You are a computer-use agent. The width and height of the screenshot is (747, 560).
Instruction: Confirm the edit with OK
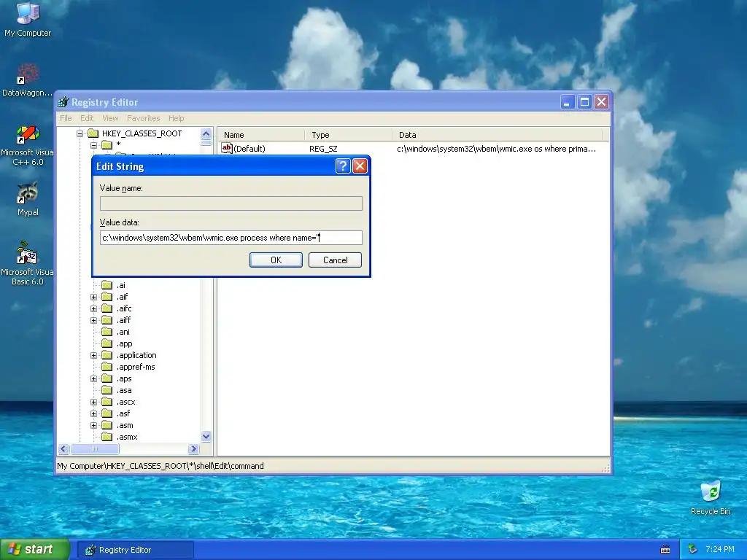pyautogui.click(x=276, y=260)
